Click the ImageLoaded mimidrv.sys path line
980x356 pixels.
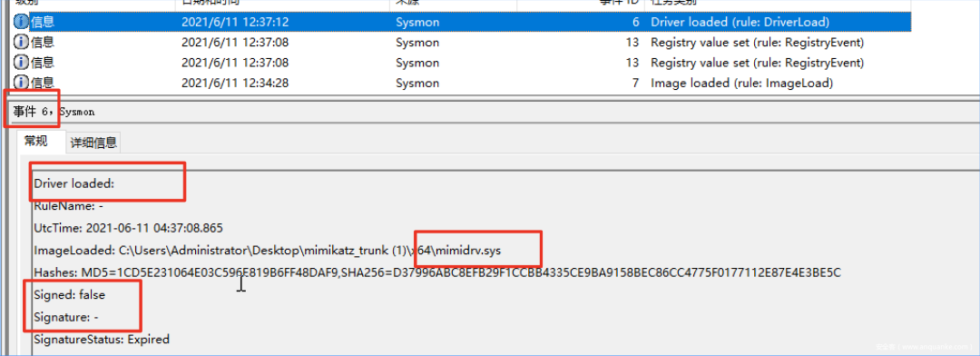click(x=268, y=251)
